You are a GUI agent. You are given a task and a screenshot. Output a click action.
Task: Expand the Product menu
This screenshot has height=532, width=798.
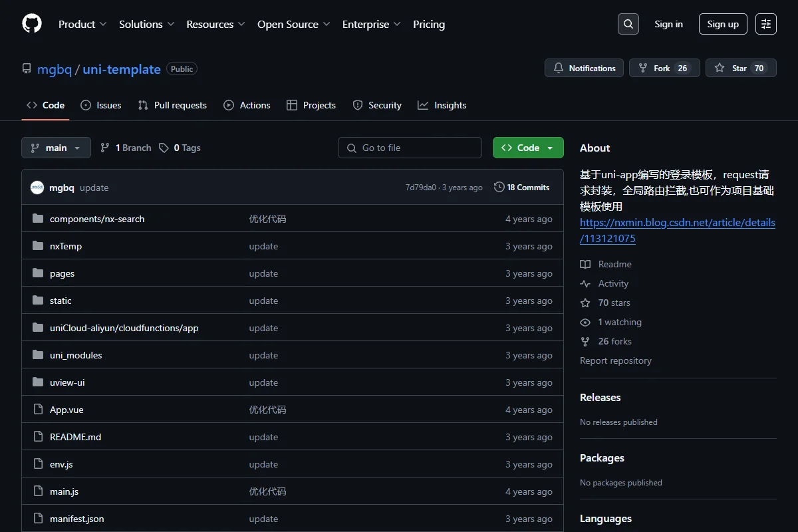82,24
